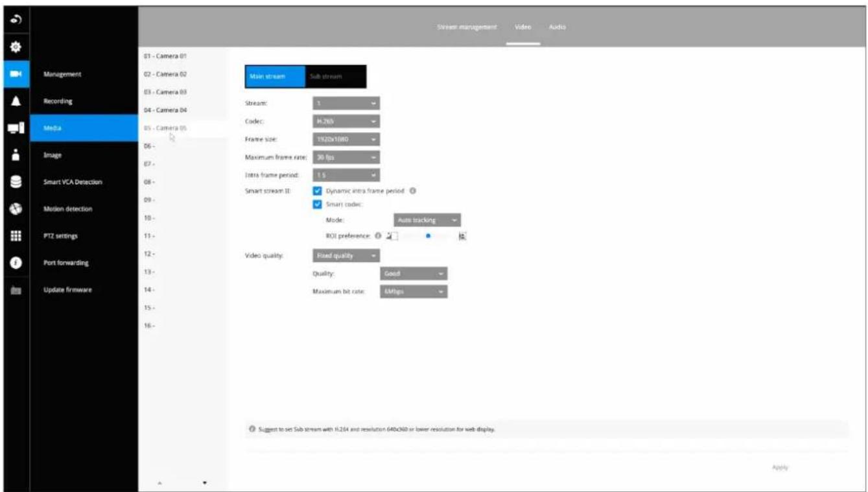868x492 pixels.
Task: Select the Main stream tab
Action: pos(275,76)
